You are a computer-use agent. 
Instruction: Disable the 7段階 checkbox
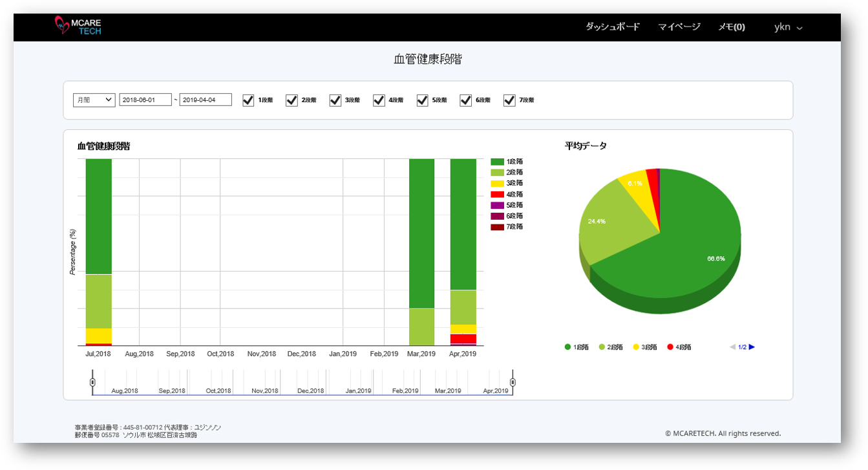509,100
